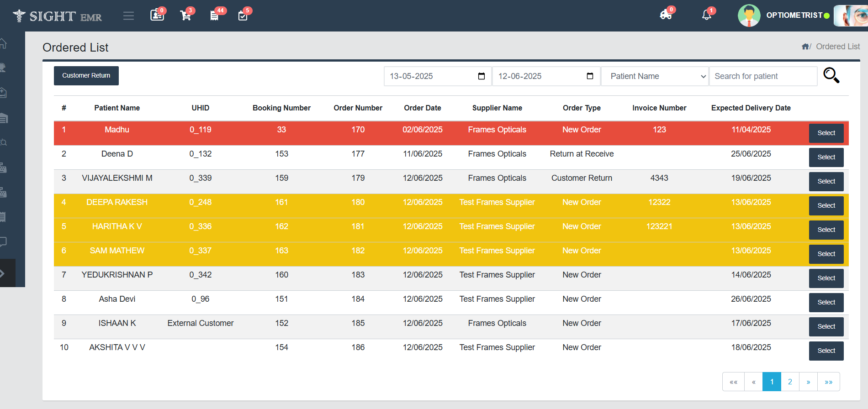Open the calendar picker for end date 12-06-2025
Image resolution: width=868 pixels, height=409 pixels.
[x=590, y=76]
